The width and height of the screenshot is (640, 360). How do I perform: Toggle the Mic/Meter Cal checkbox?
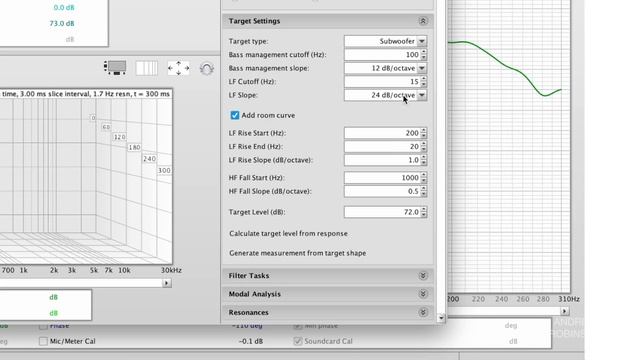(43, 341)
